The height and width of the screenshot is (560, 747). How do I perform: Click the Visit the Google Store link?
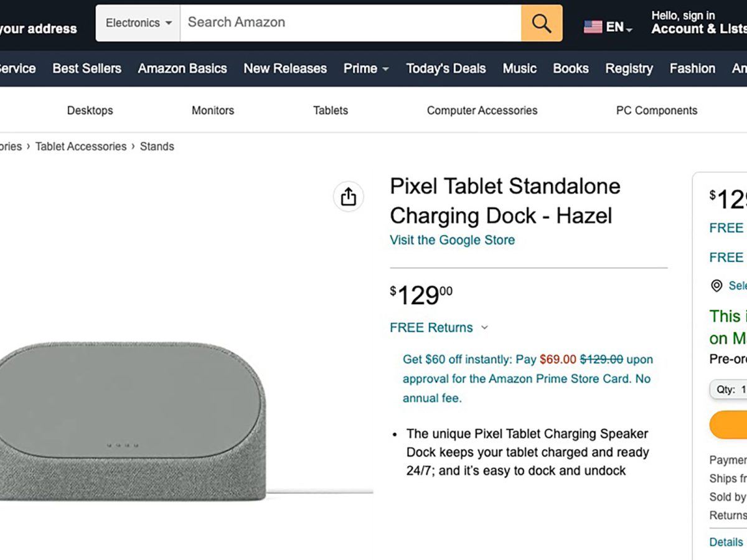[x=452, y=240]
